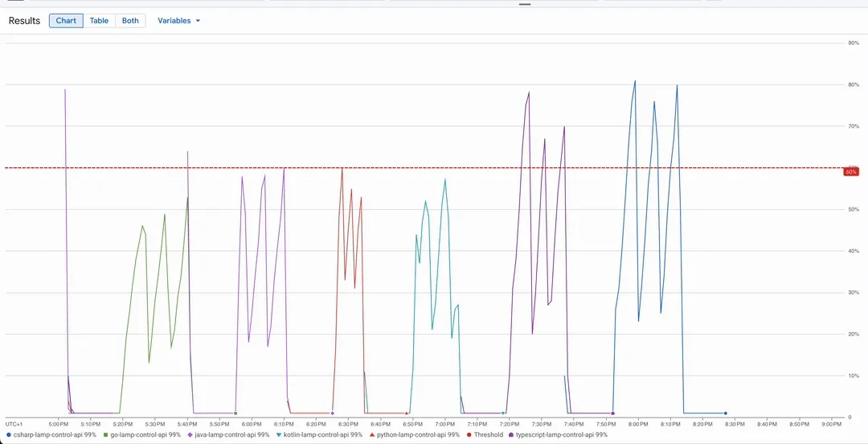Open the Variables dropdown
868x444 pixels.
178,20
